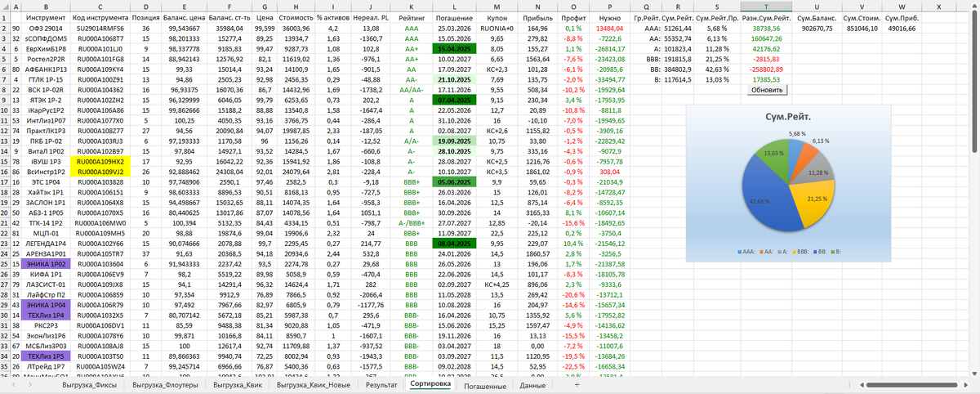Click the cell 851046,10
The height and width of the screenshot is (394, 980).
(861, 28)
